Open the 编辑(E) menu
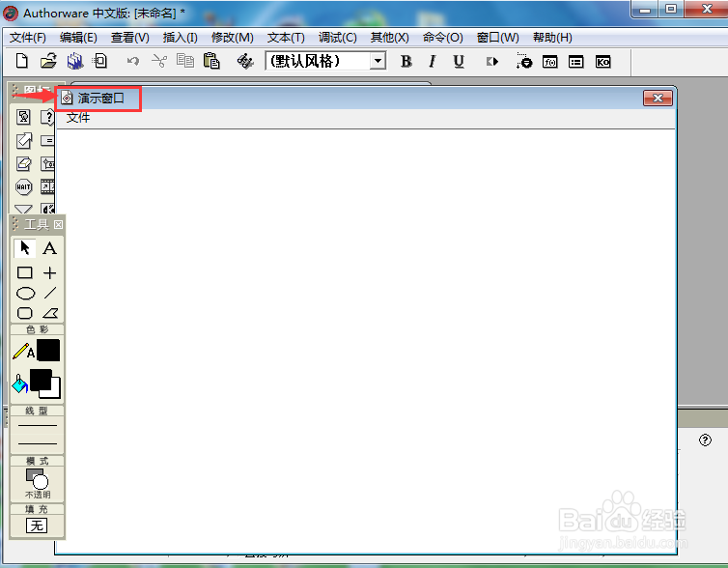Screen dimensions: 728x568 point(78,37)
